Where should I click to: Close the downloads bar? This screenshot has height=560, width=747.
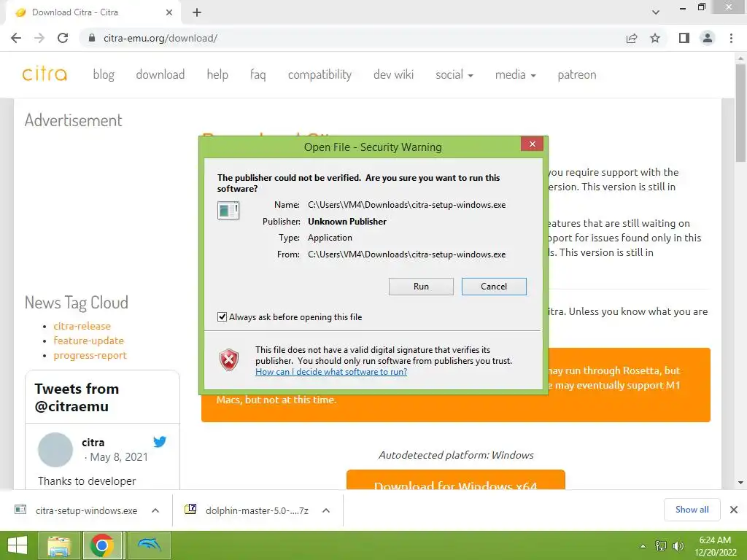734,510
